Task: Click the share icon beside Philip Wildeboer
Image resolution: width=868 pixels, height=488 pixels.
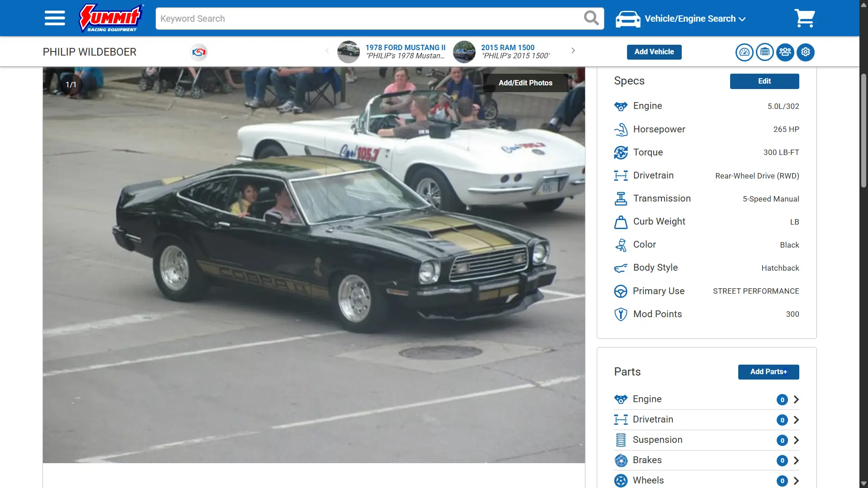Action: [199, 52]
